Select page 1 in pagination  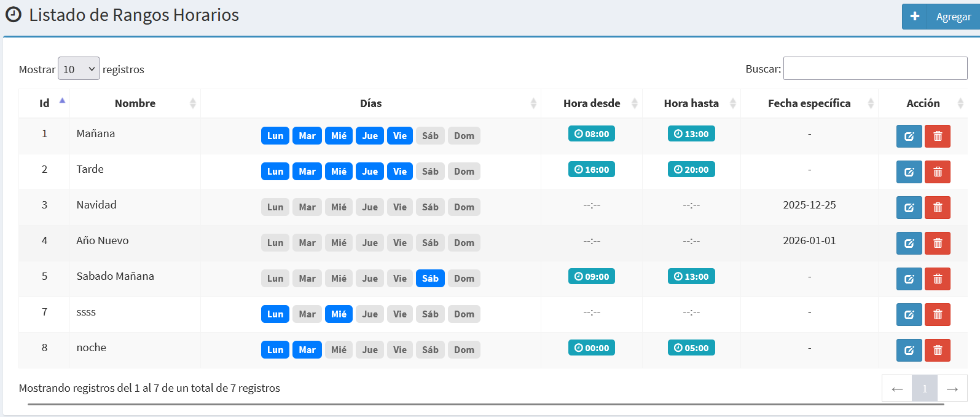point(925,389)
